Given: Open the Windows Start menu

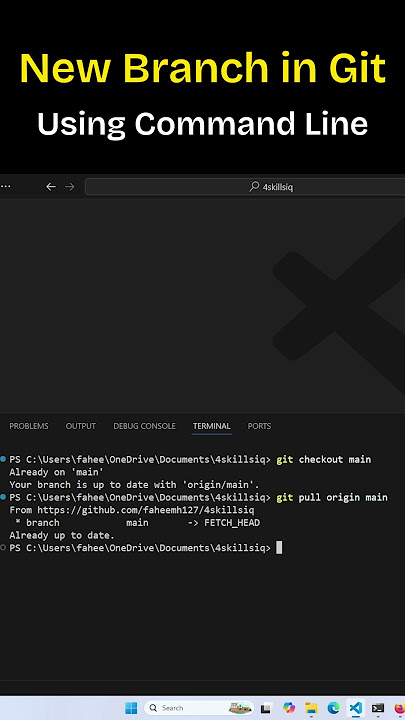Looking at the screenshot, I should [131, 708].
